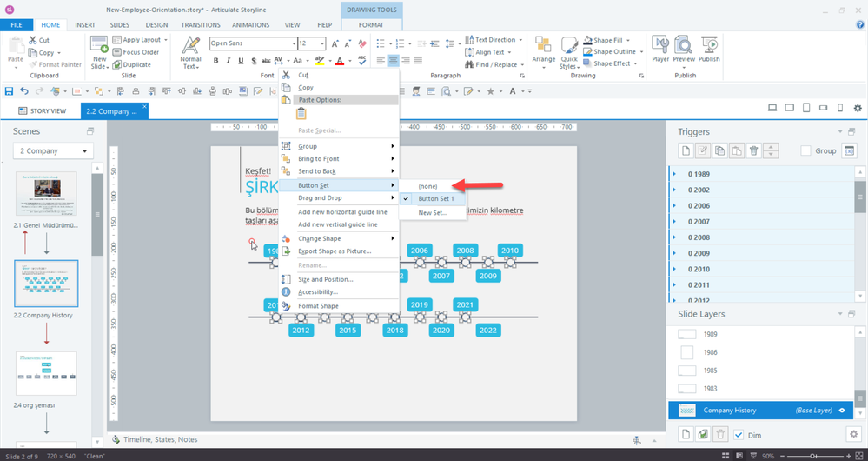The image size is (868, 461).
Task: Choose New Set... in submenu
Action: (x=433, y=212)
